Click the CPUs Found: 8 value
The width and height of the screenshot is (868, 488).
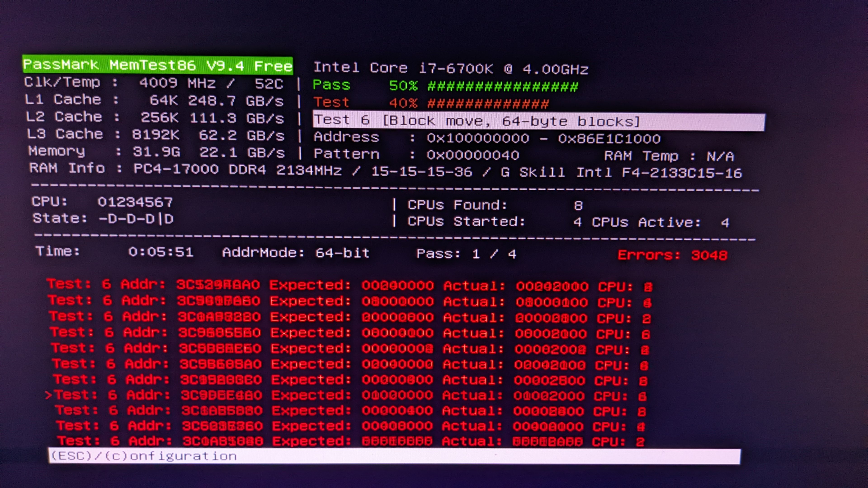578,205
